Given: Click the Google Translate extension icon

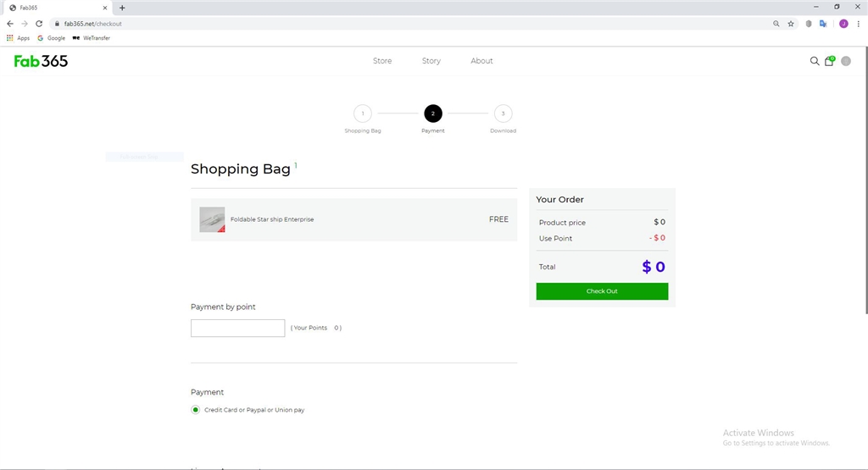Looking at the screenshot, I should coord(822,24).
